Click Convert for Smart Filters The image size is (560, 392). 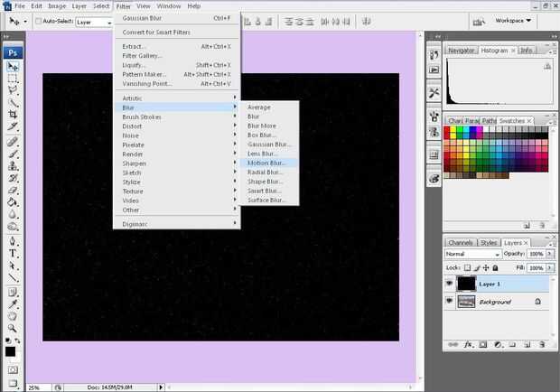coord(176,33)
